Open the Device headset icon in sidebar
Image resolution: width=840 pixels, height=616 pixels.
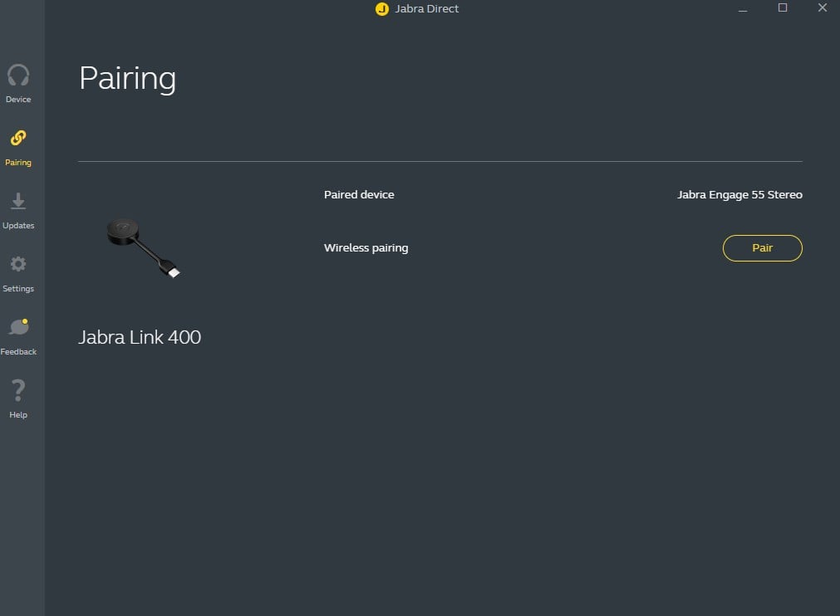click(x=18, y=76)
